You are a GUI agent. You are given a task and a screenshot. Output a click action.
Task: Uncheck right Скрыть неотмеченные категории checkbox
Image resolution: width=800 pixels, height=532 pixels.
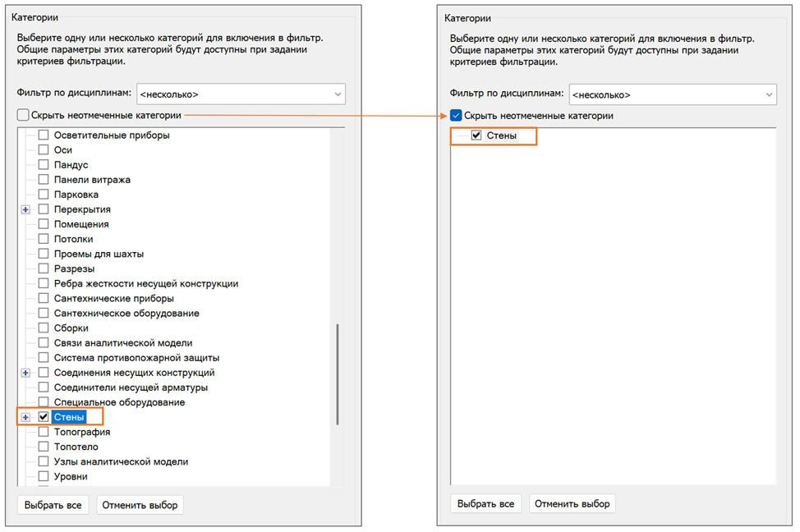(456, 116)
